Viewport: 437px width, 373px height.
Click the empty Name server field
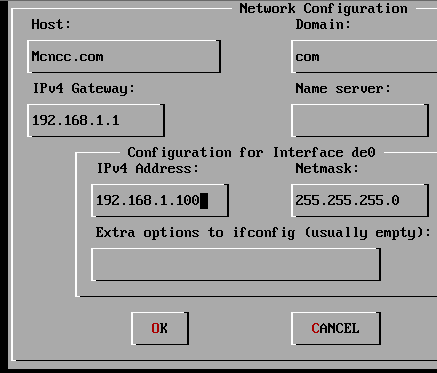click(x=360, y=120)
